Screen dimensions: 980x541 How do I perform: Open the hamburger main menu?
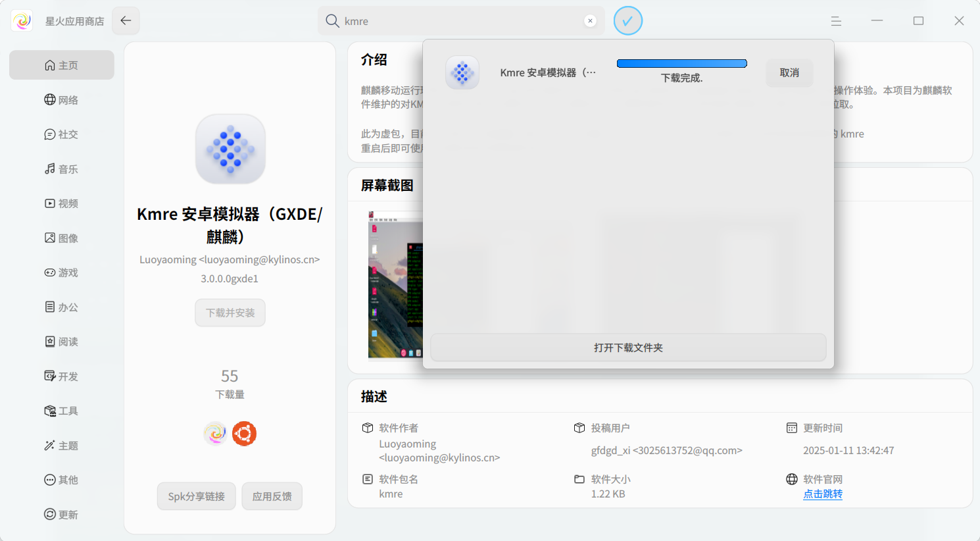point(836,21)
